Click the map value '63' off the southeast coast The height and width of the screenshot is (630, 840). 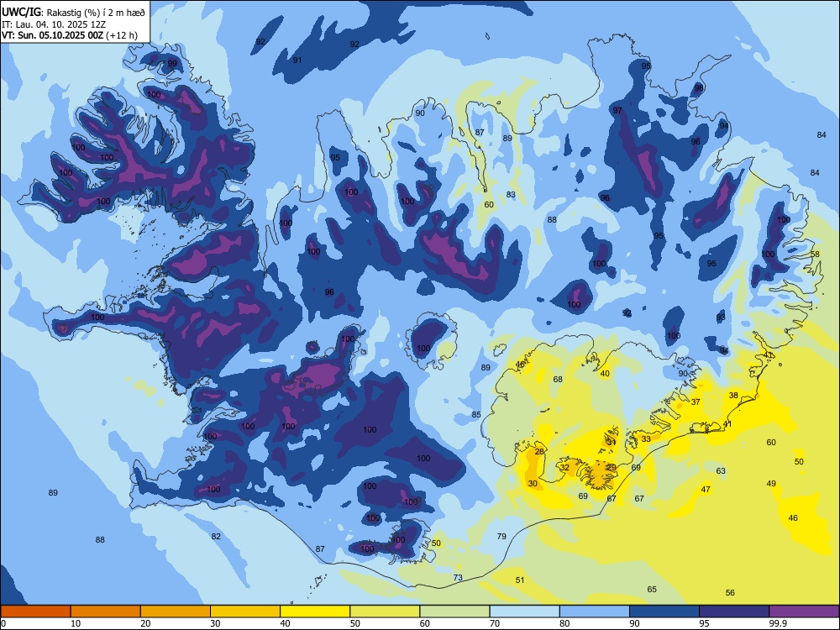[721, 471]
